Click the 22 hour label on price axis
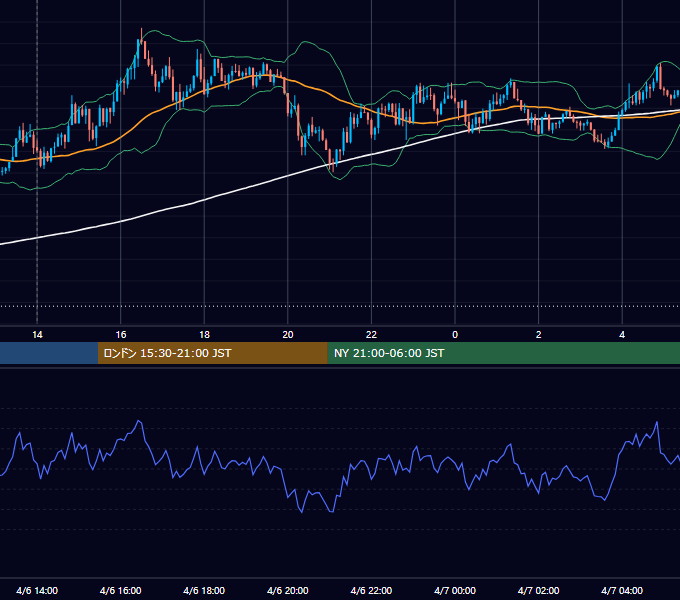Image resolution: width=680 pixels, height=600 pixels. [371, 335]
